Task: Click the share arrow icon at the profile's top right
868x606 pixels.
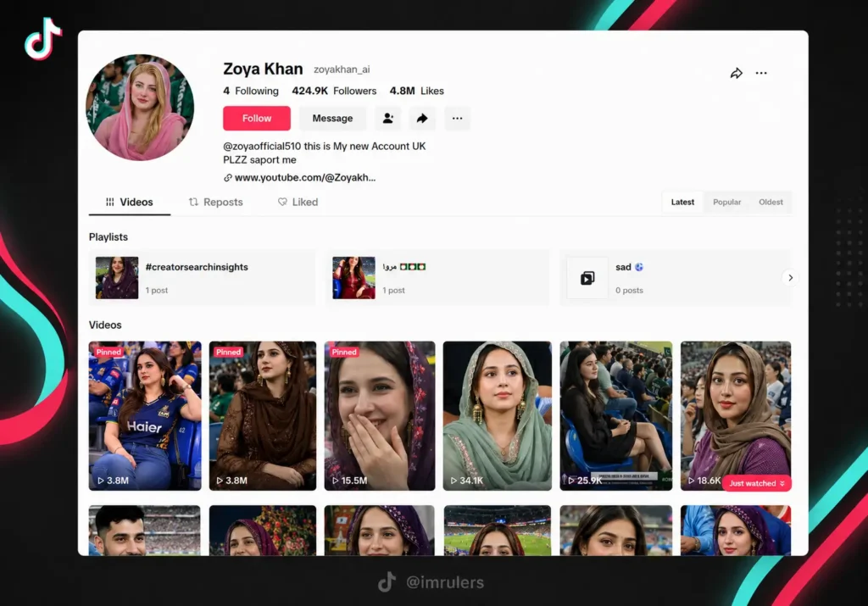Action: tap(736, 73)
